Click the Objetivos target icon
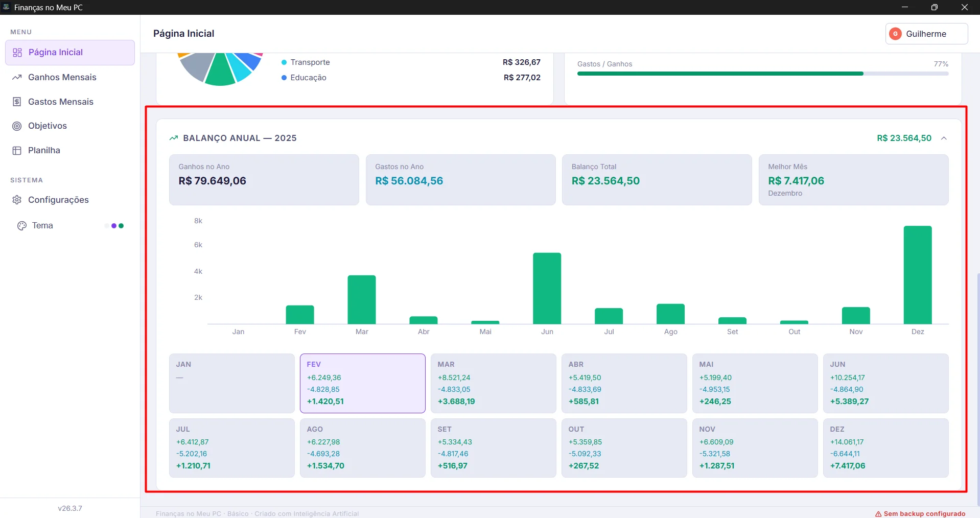 pos(17,126)
